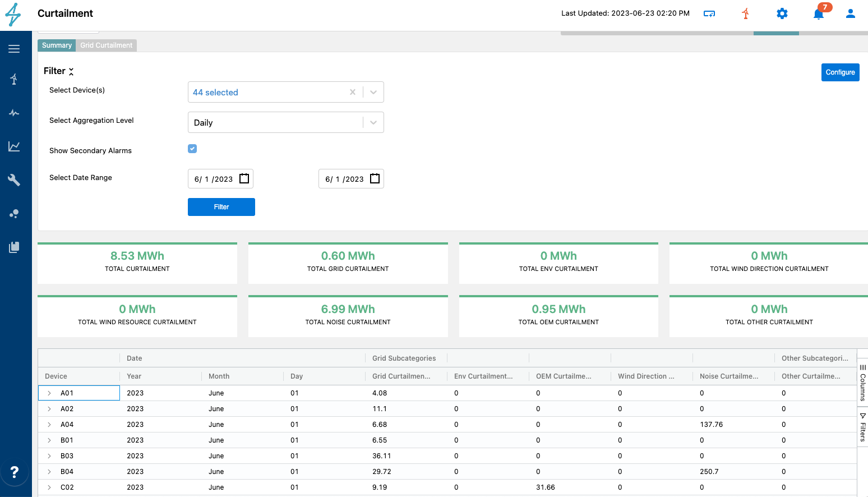The width and height of the screenshot is (868, 497).
Task: Click the Configure button
Action: coord(840,72)
